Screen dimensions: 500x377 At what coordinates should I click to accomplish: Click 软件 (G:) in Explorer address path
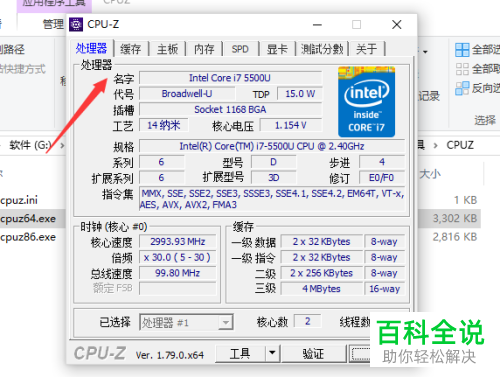30,145
